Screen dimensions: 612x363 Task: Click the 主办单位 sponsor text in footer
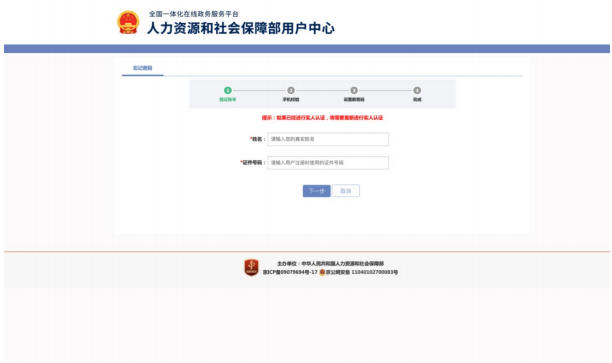click(x=330, y=264)
